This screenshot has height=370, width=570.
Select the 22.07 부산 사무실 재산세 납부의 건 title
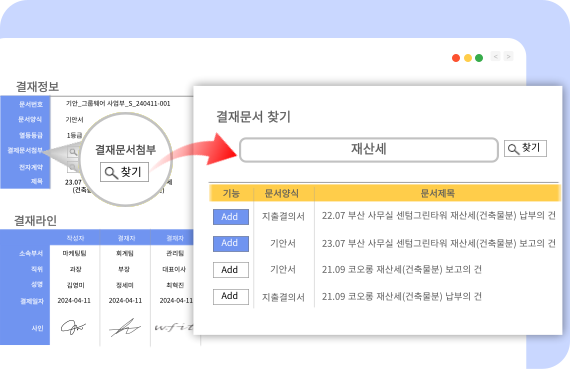[438, 216]
